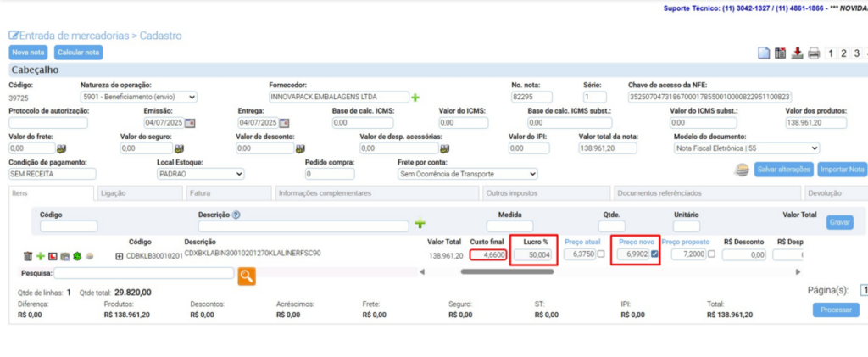Screen dimensions: 868x357
Task: Click the printer icon
Action: tap(813, 53)
